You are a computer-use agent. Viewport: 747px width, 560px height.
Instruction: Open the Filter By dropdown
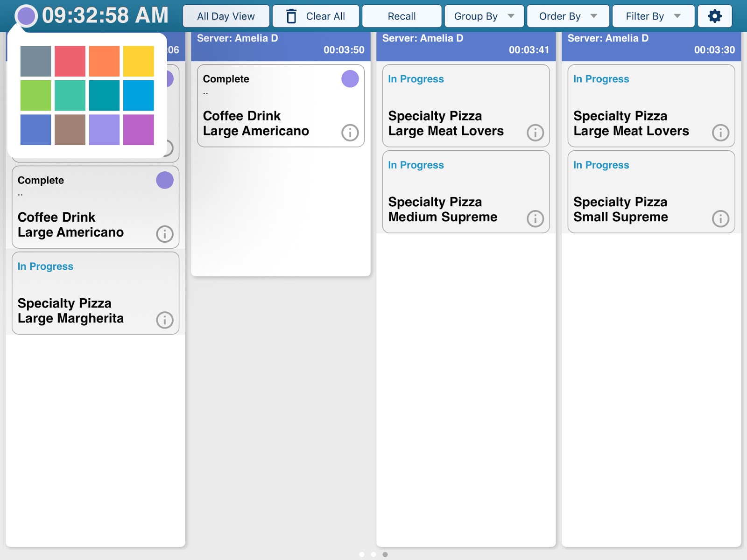pos(653,16)
